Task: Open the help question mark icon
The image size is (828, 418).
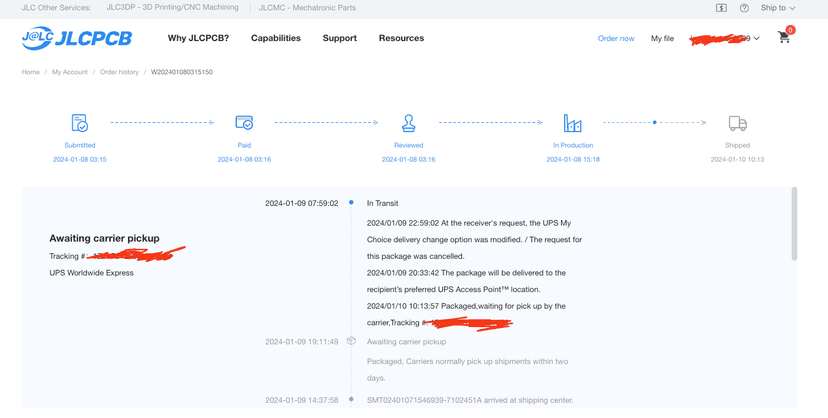Action: [745, 8]
